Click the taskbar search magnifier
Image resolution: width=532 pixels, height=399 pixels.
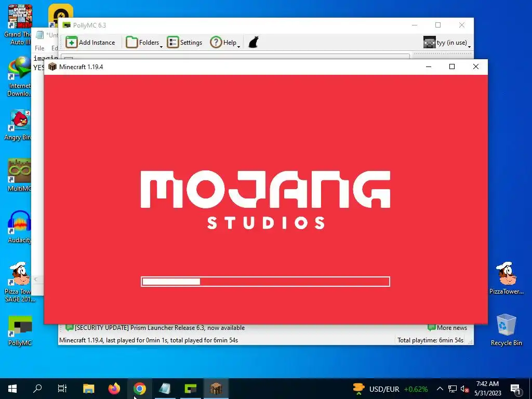point(37,389)
